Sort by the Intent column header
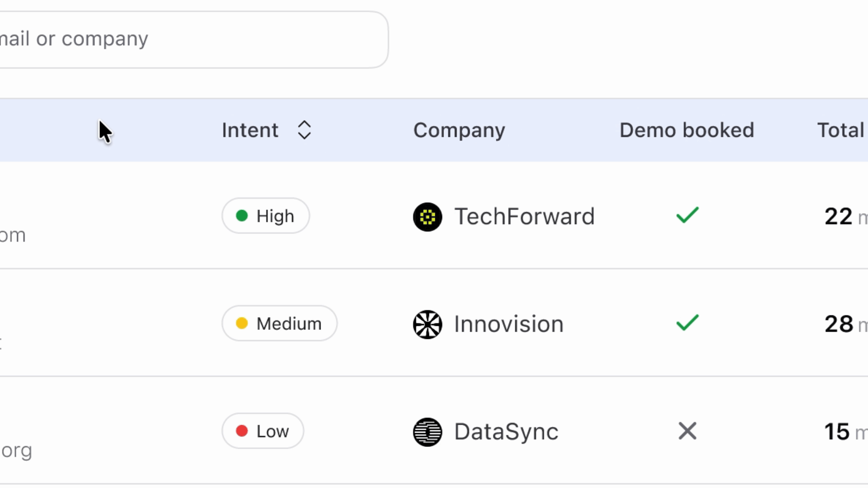 (x=250, y=130)
